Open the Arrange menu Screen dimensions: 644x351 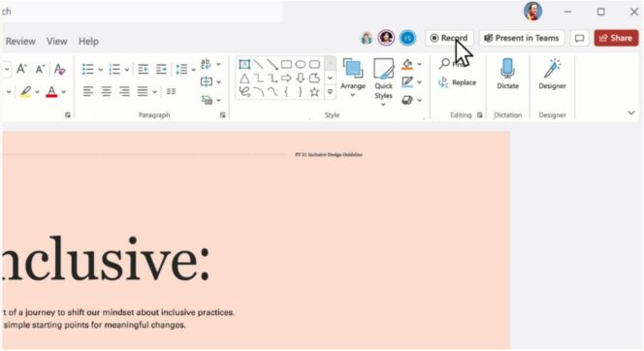click(352, 78)
